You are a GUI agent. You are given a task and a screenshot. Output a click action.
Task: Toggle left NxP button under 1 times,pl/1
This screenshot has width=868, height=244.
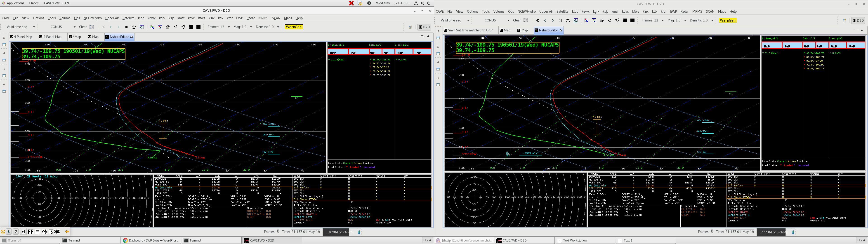coord(338,52)
